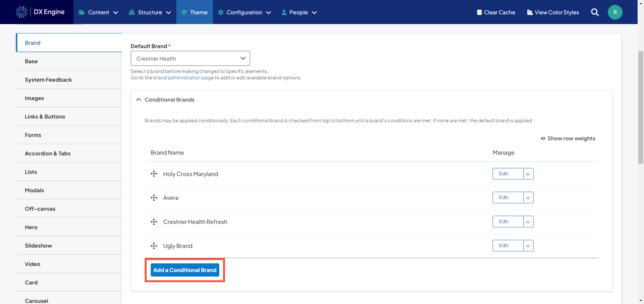Click the Manage column header
This screenshot has width=644, height=304.
(503, 153)
